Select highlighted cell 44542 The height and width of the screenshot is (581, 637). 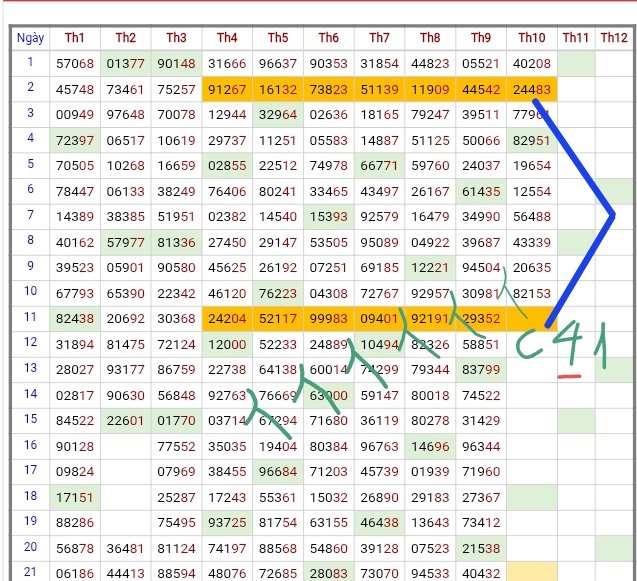click(481, 89)
